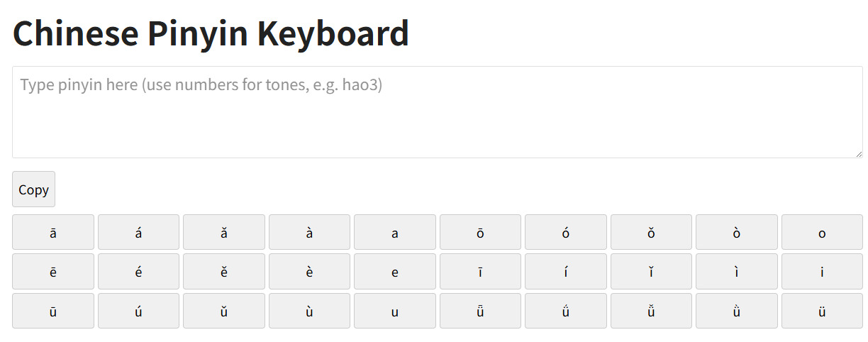Screen dimensions: 868x342
Task: Insert the ǒ third-tone key
Action: point(651,232)
